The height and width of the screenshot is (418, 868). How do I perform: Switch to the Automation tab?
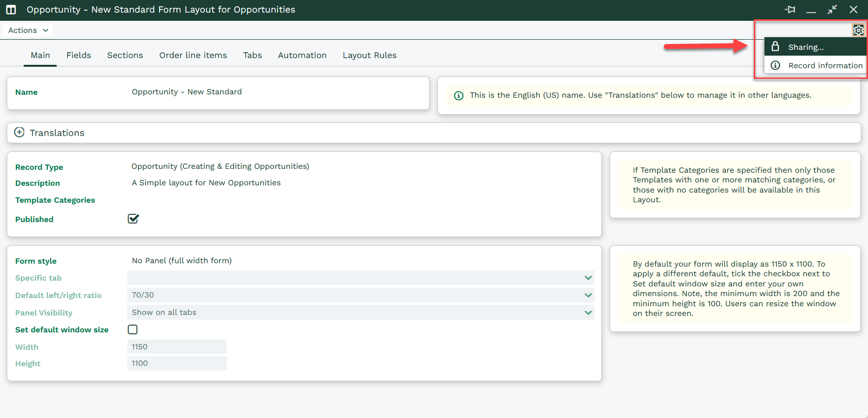302,55
